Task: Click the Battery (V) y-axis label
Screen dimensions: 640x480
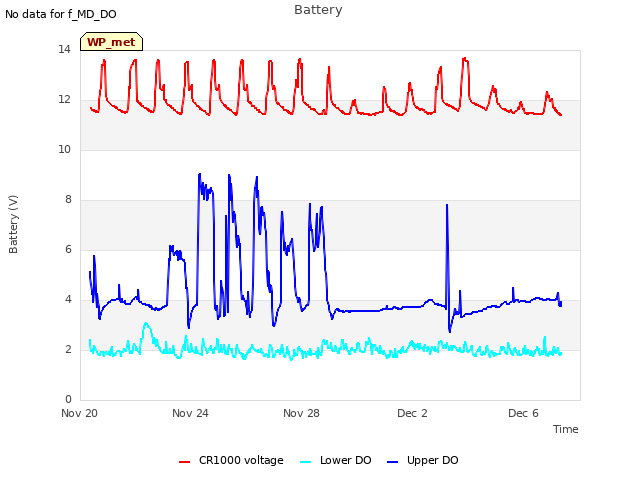Action: tap(13, 224)
